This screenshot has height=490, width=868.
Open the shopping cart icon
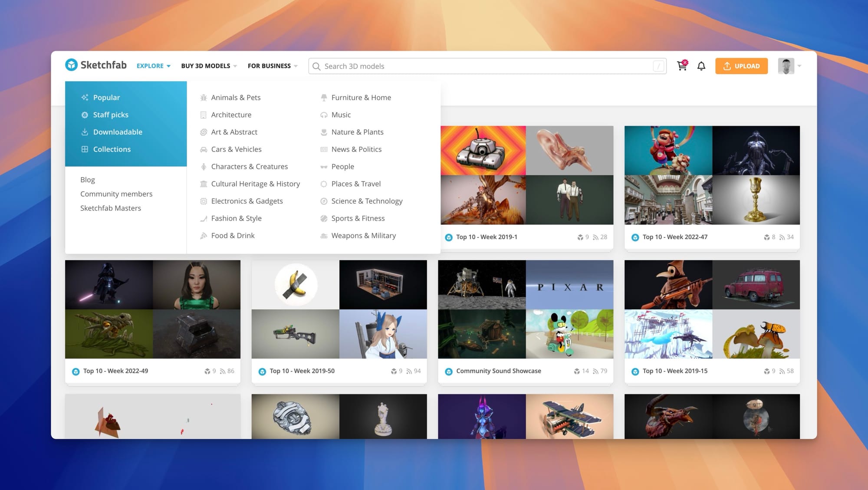pos(682,66)
